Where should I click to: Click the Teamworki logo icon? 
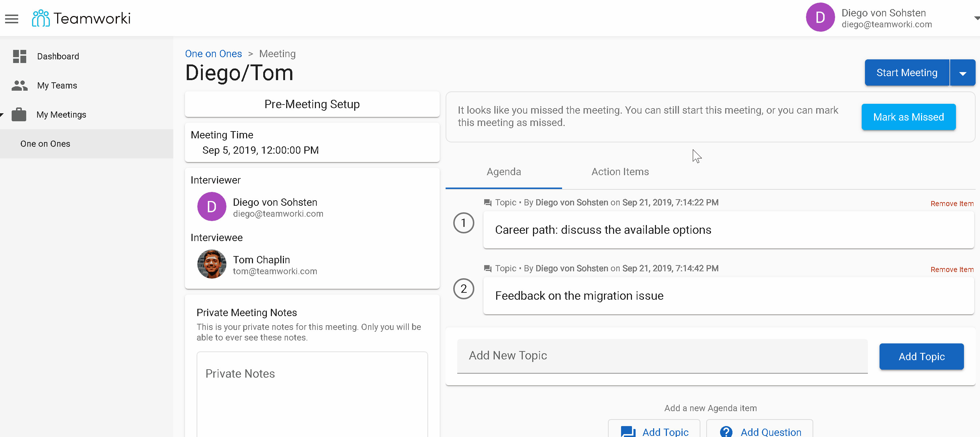tap(41, 18)
